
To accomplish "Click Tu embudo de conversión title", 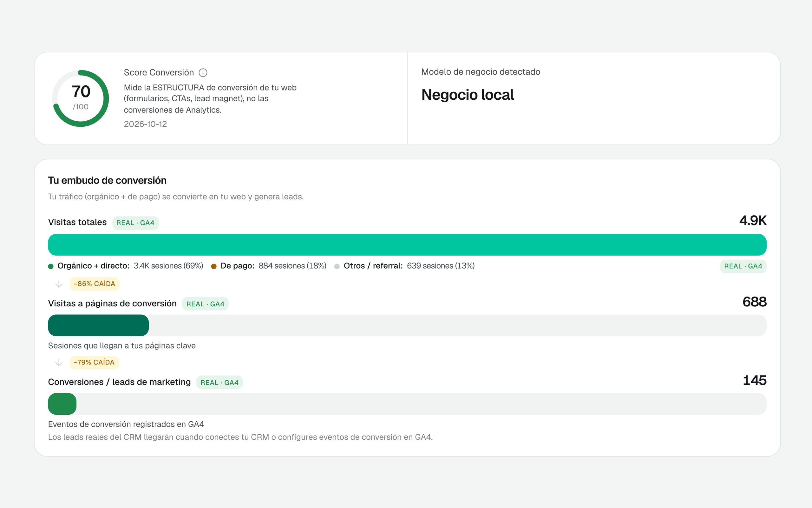I will pyautogui.click(x=107, y=180).
